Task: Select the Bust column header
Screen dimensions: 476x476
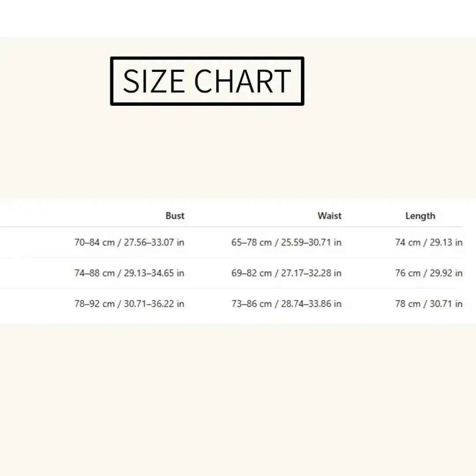Action: [x=175, y=216]
